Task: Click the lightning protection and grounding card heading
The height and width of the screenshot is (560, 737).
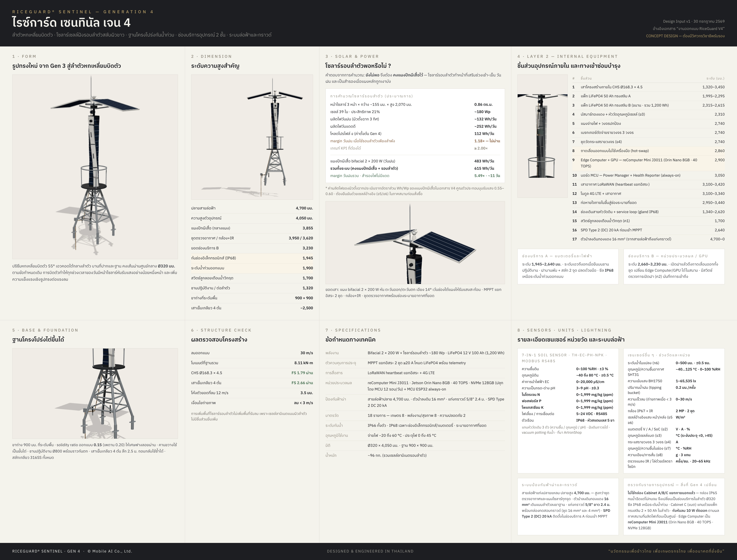Action: point(549,485)
